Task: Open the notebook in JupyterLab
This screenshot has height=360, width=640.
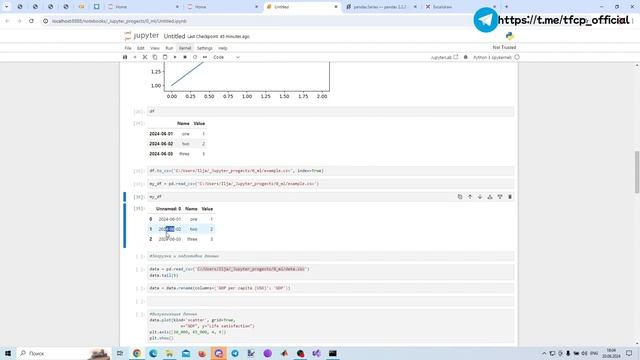Action: [x=444, y=58]
